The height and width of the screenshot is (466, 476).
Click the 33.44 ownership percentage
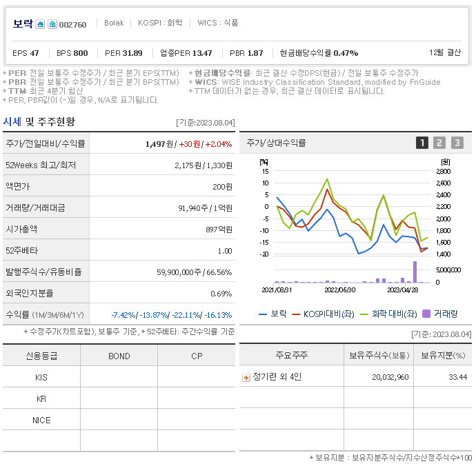458,377
